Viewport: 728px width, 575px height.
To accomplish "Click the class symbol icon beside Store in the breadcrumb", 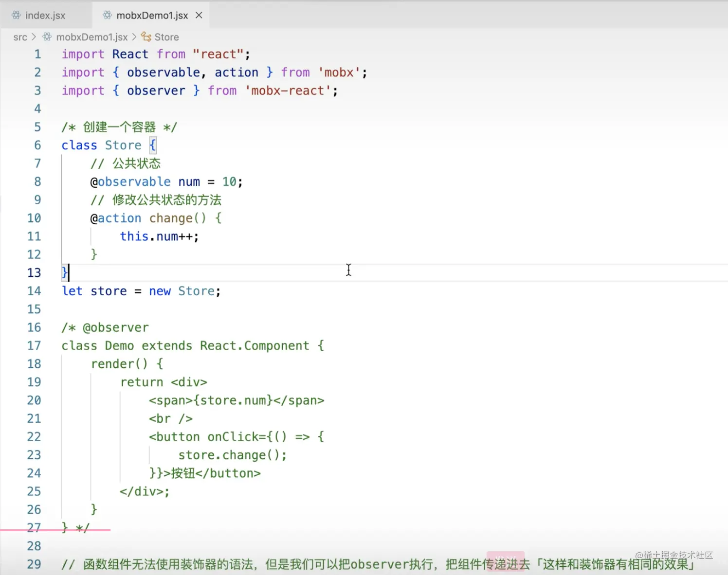I will point(146,37).
